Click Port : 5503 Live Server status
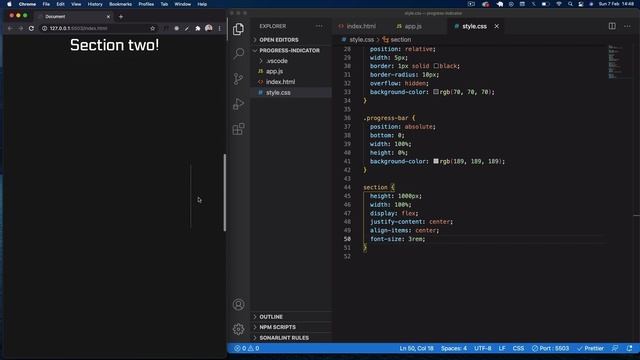Image resolution: width=640 pixels, height=360 pixels. pos(550,348)
